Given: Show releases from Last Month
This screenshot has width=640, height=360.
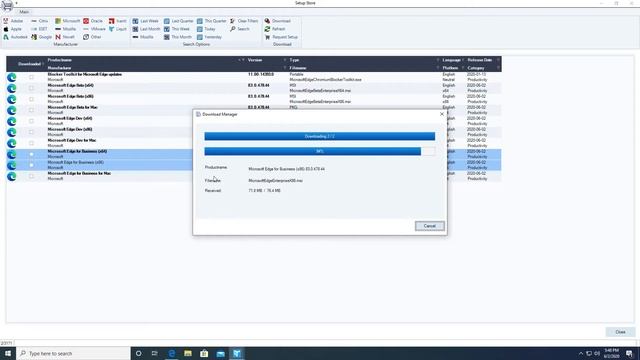Looking at the screenshot, I should coord(147,29).
